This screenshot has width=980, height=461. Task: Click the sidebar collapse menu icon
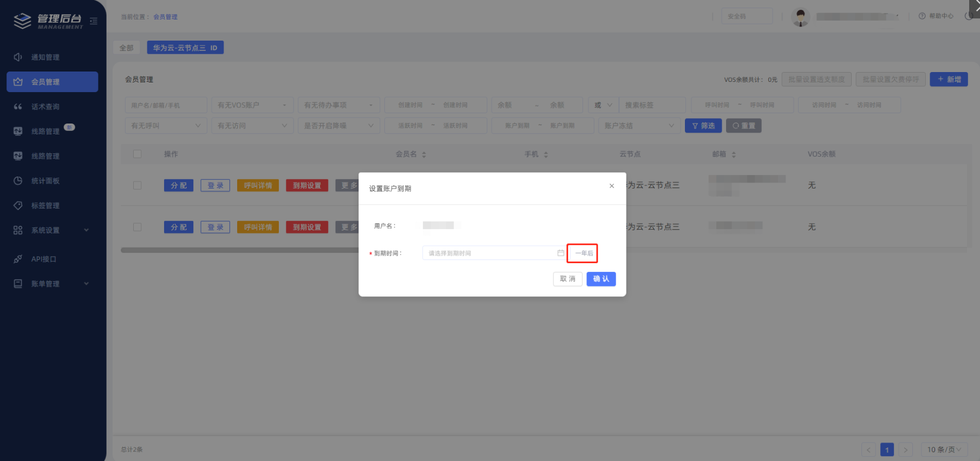(x=94, y=21)
